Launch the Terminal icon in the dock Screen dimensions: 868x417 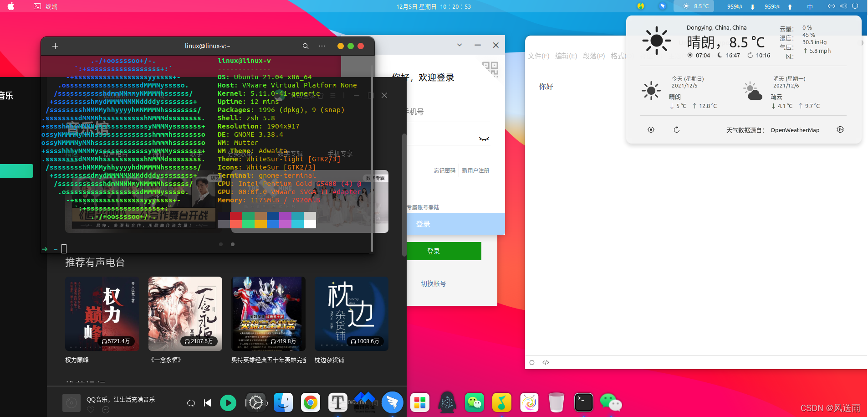coord(584,402)
